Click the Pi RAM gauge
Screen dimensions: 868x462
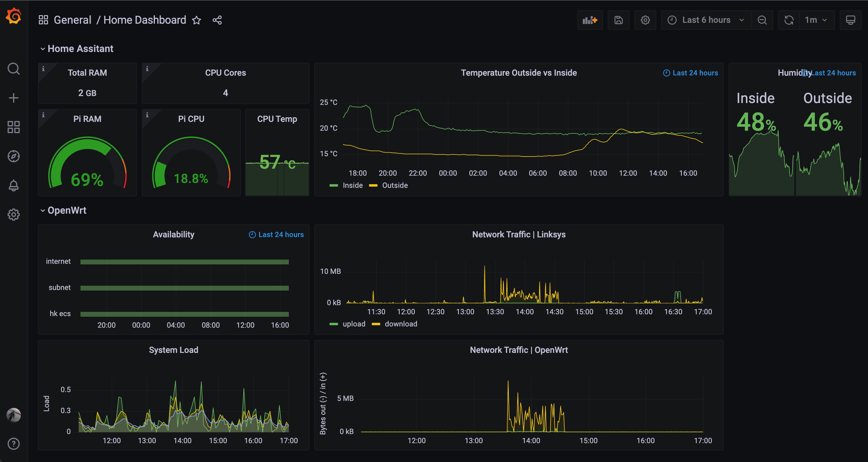pos(87,164)
